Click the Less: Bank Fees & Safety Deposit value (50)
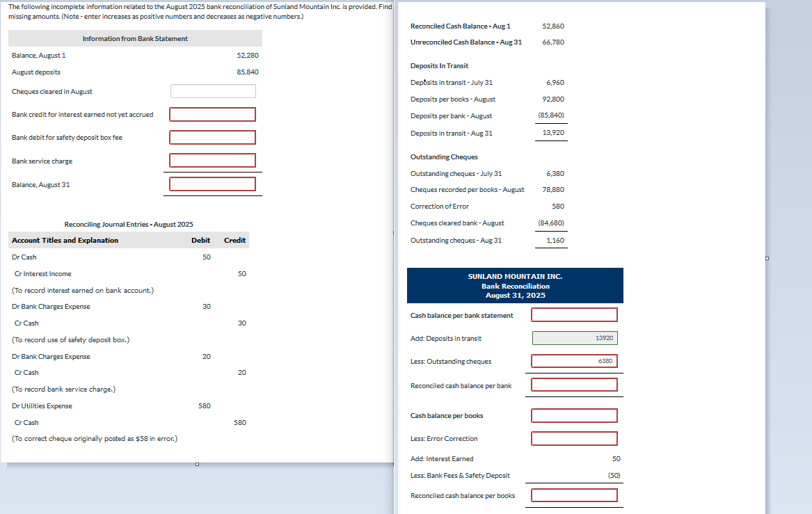 point(614,475)
